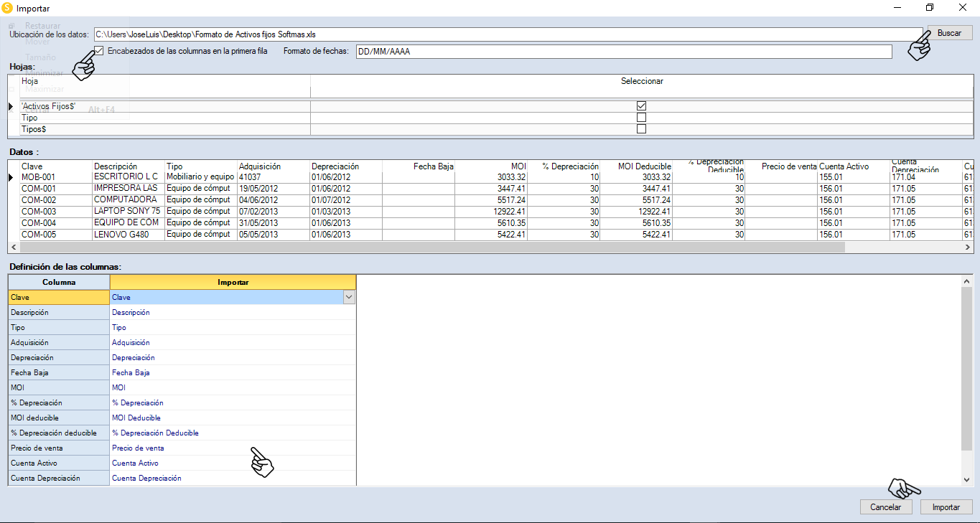Screen dimensions: 980x523
Task: Minimize the Importar window
Action: (897, 8)
